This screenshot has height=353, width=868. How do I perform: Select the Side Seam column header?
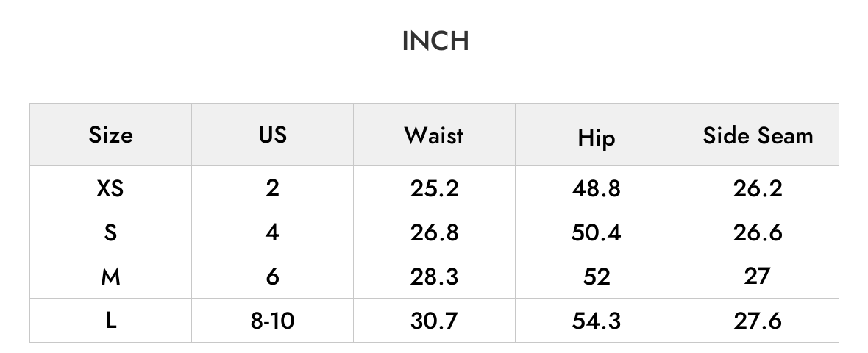(x=758, y=135)
